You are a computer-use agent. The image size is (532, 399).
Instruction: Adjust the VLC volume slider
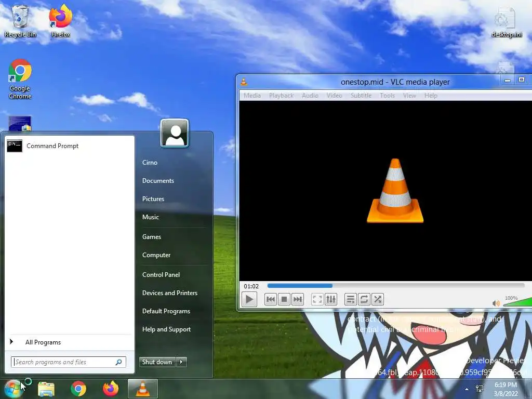(x=517, y=302)
